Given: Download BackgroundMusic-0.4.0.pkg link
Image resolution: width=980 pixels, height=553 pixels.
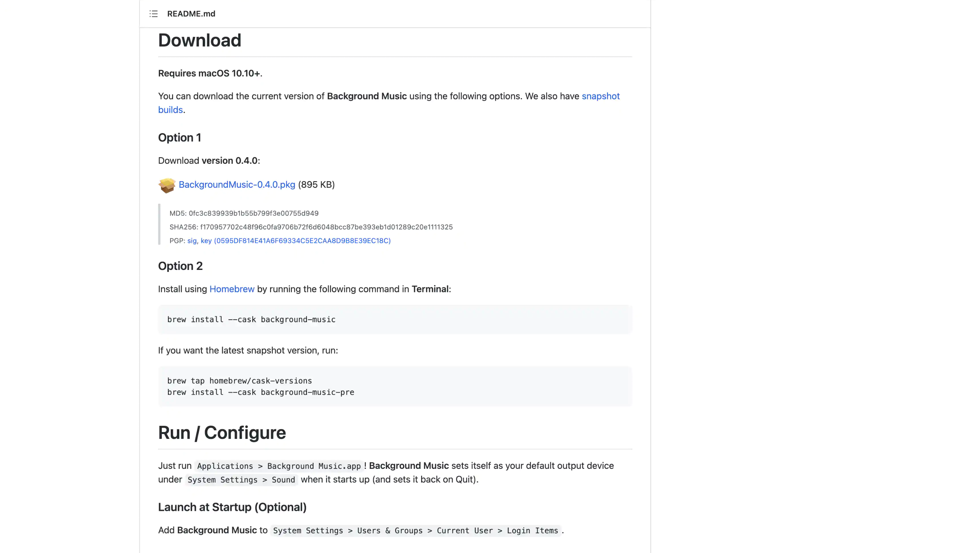Looking at the screenshot, I should (237, 184).
